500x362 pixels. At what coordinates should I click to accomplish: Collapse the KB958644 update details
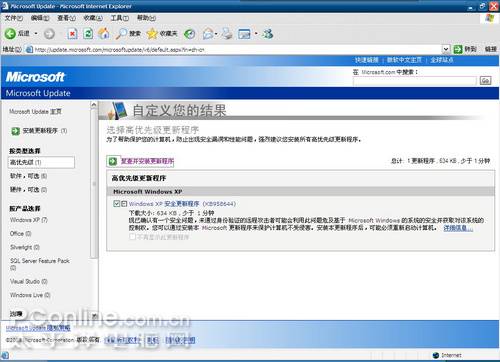click(x=124, y=204)
